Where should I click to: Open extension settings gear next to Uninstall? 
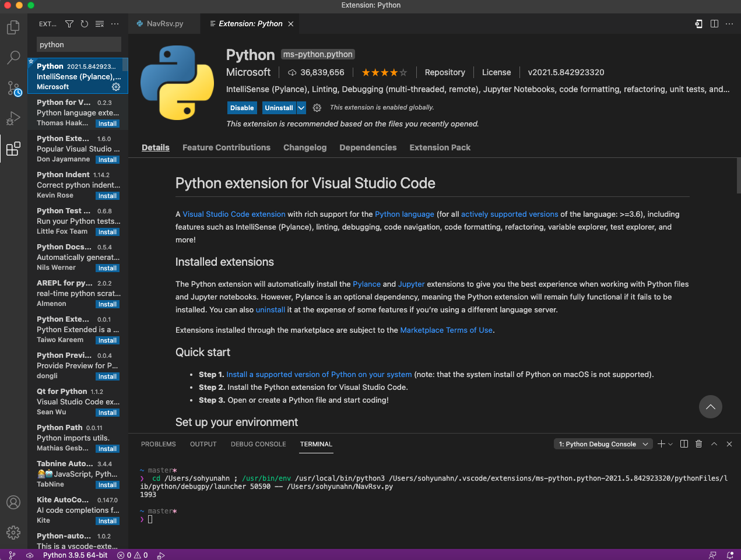[x=317, y=108]
